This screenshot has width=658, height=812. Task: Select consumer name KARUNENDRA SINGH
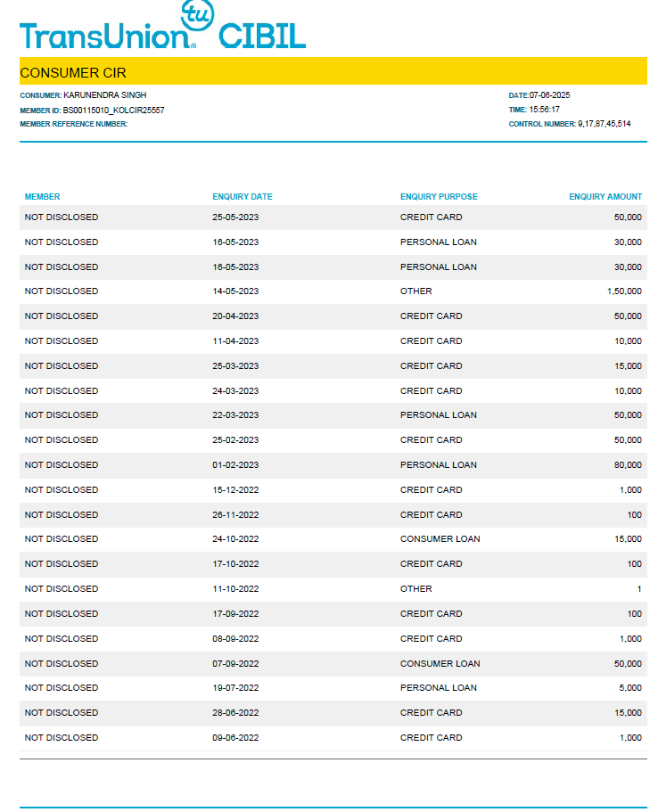104,95
